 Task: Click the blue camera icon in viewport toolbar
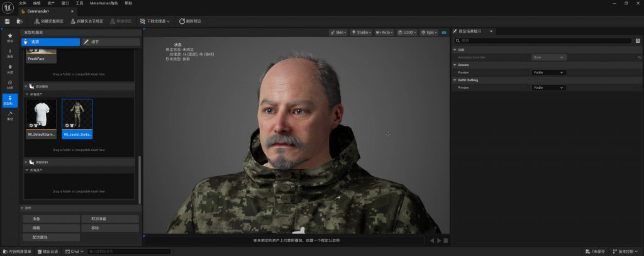(x=444, y=32)
